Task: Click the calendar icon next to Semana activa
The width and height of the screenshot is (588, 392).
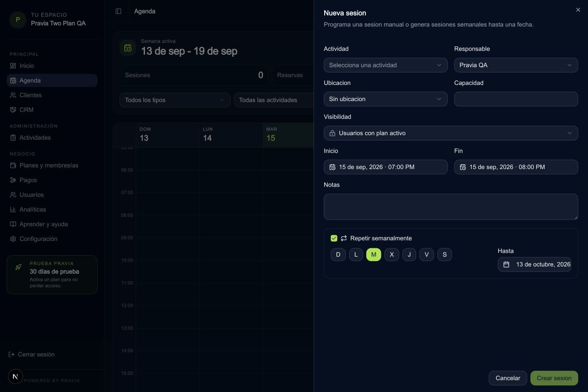Action: coord(128,48)
